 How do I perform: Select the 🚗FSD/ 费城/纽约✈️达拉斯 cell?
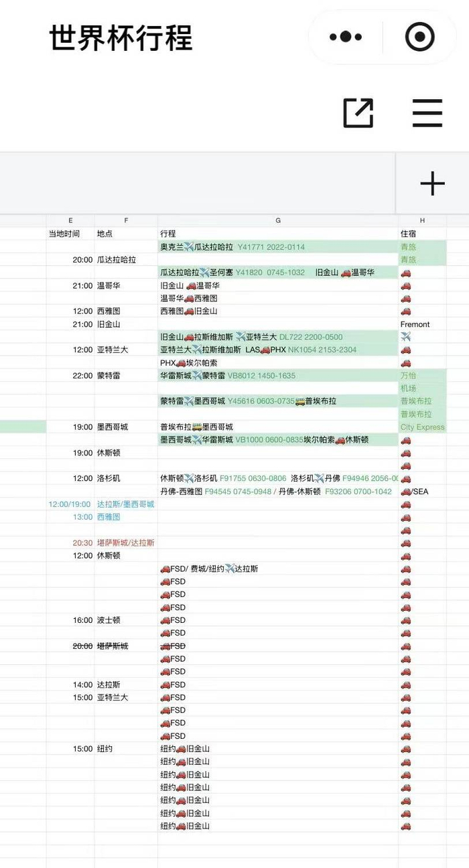tap(278, 569)
